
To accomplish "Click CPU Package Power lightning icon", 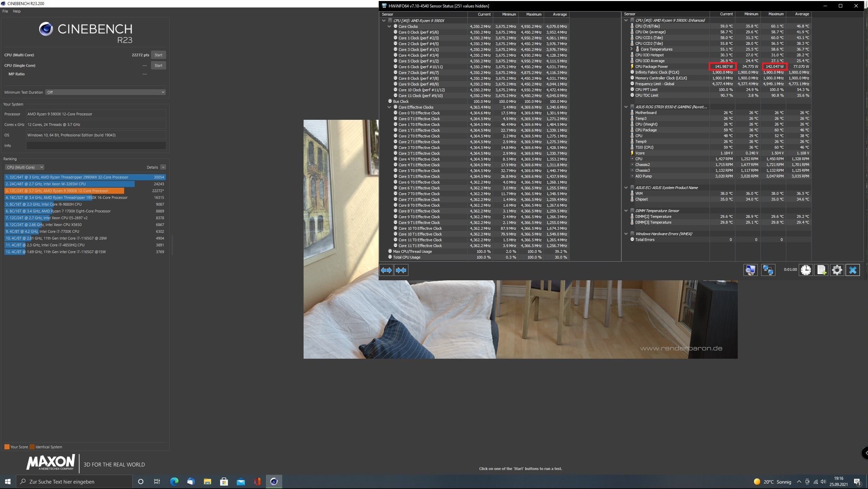I will [x=632, y=67].
